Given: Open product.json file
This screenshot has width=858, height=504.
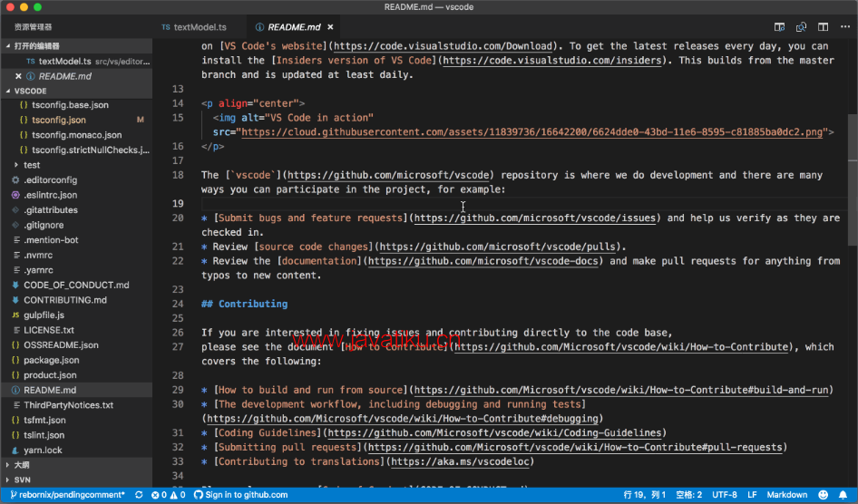Looking at the screenshot, I should (76, 375).
